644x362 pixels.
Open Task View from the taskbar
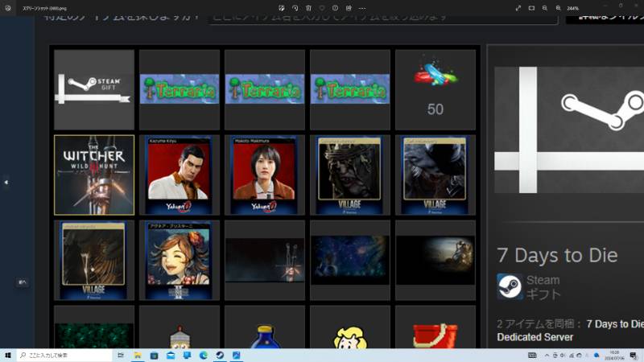coord(121,355)
